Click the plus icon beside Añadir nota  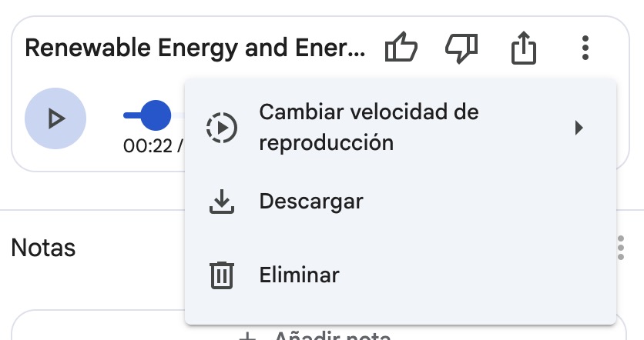click(247, 335)
